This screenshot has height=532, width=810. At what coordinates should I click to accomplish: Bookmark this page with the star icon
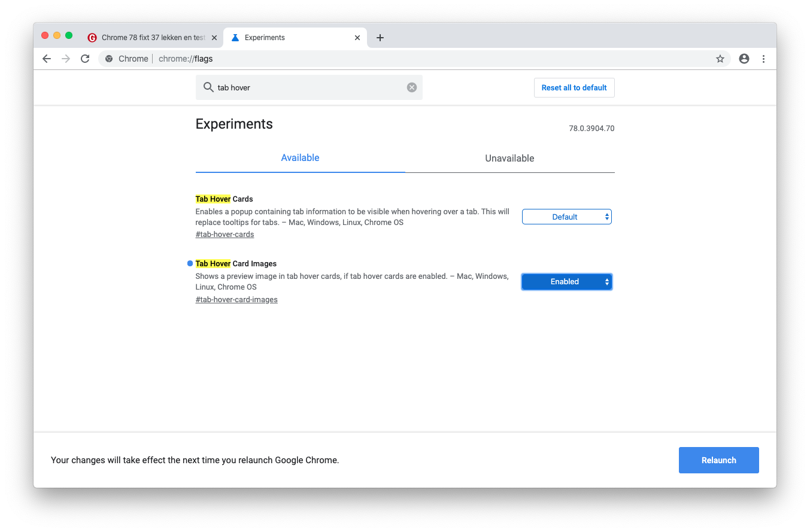720,59
